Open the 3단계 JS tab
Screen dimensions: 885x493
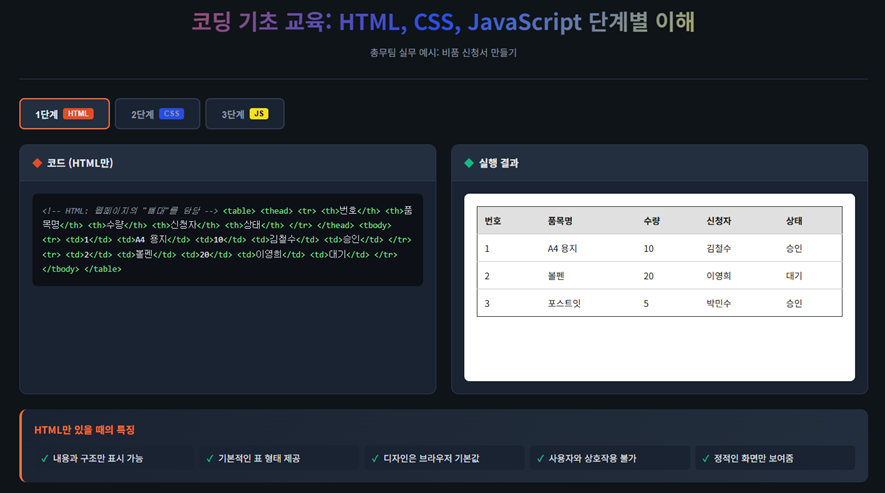point(244,114)
